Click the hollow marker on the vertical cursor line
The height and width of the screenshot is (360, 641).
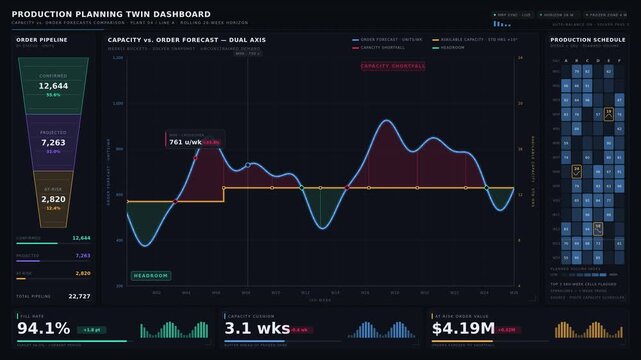point(248,165)
